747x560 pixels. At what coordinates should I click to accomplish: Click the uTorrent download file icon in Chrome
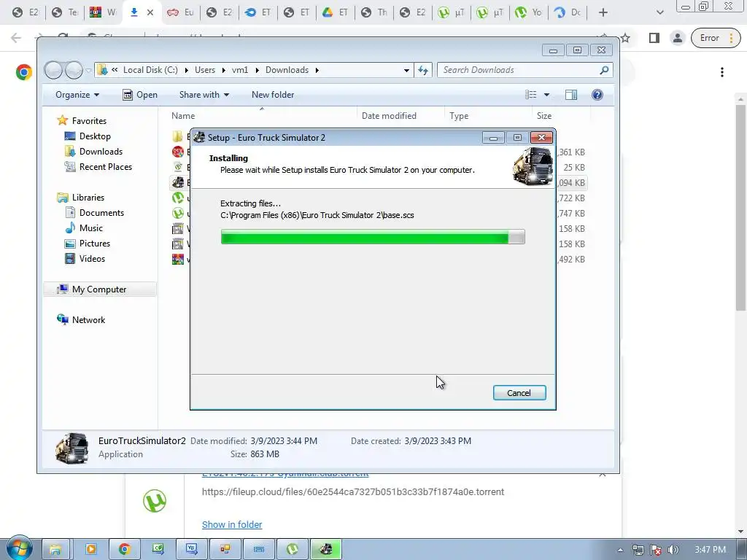[x=155, y=501]
